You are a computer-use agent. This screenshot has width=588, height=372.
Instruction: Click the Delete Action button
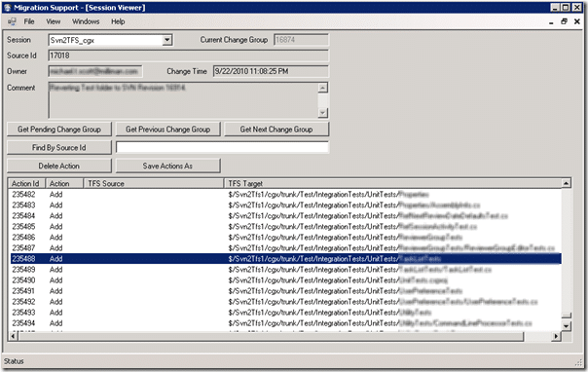tap(59, 166)
